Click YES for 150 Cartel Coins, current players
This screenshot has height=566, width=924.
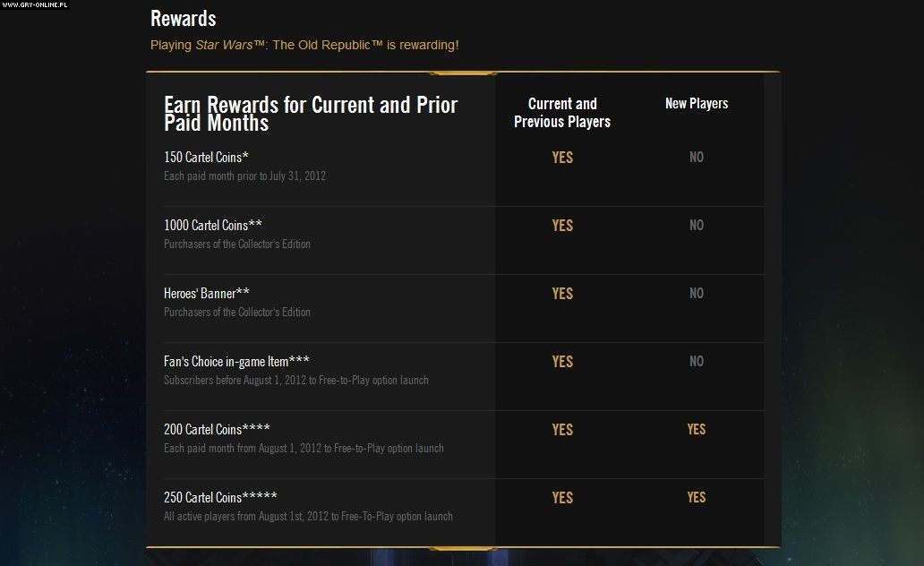pyautogui.click(x=562, y=158)
